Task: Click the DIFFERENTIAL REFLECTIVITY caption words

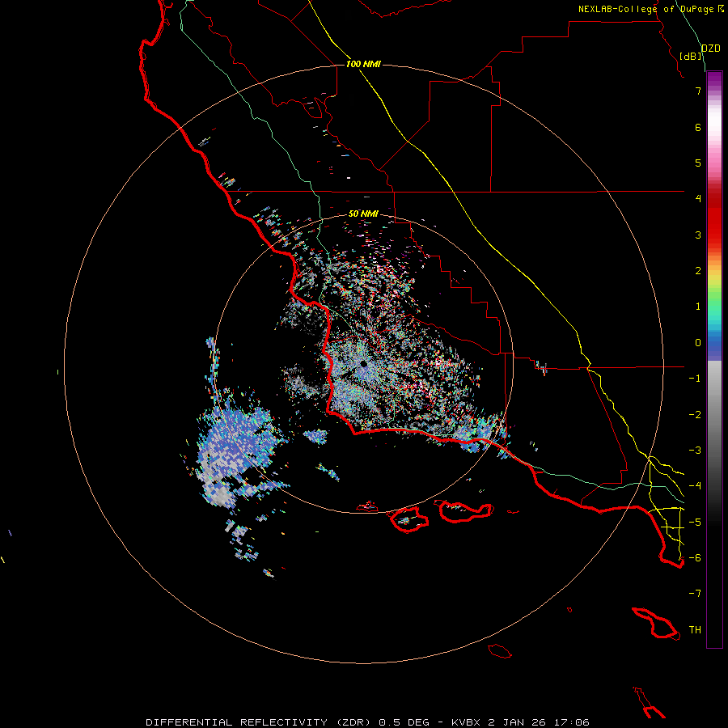Action: click(x=237, y=722)
